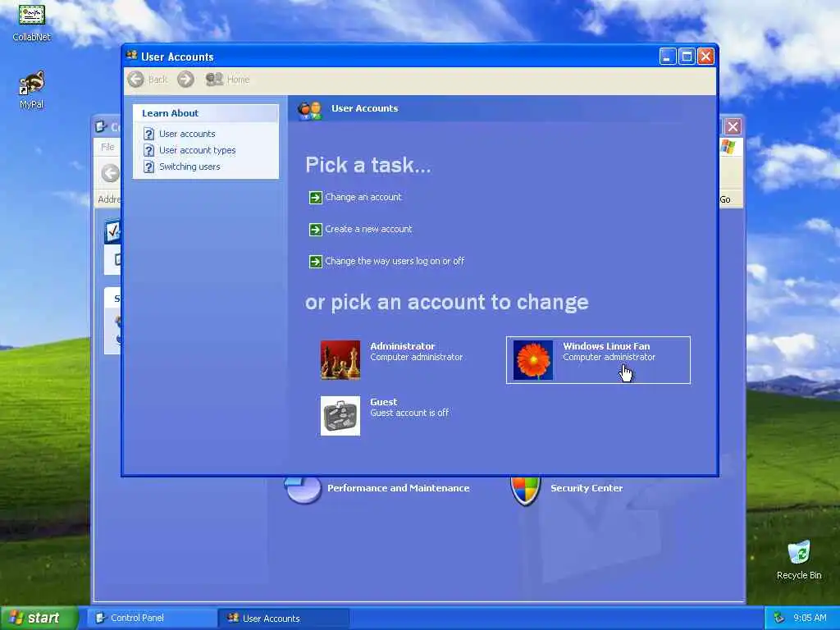
Task: Click question mark icon beside 'User account types'
Action: 149,151
